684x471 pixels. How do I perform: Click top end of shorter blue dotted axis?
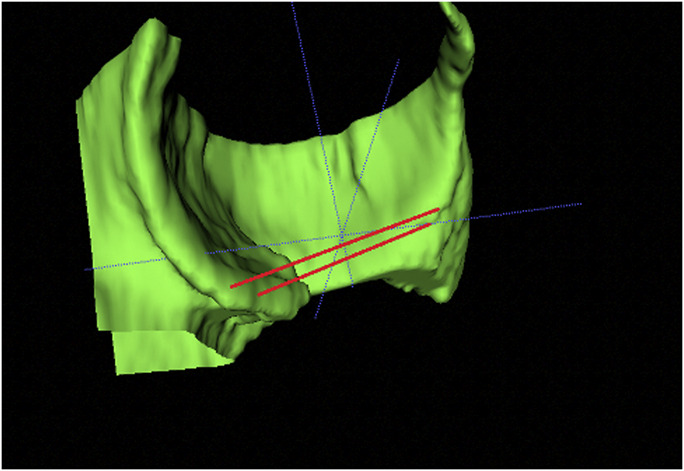click(400, 60)
